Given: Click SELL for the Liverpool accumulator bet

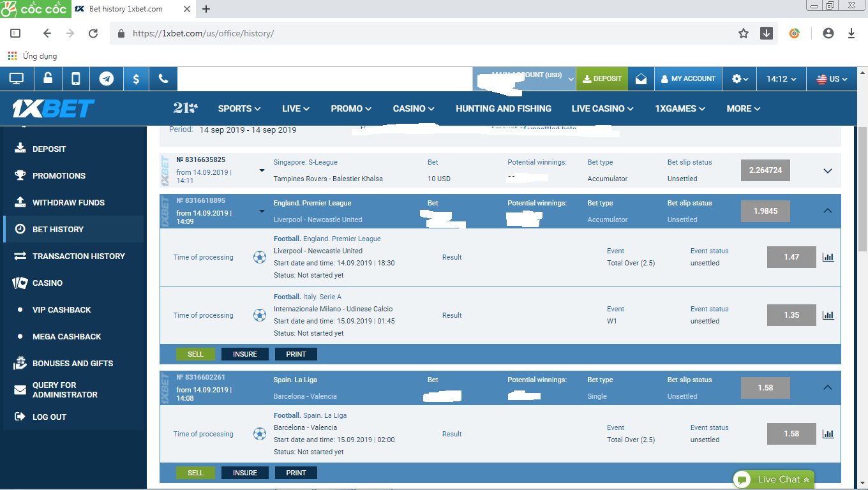Looking at the screenshot, I should coord(195,354).
